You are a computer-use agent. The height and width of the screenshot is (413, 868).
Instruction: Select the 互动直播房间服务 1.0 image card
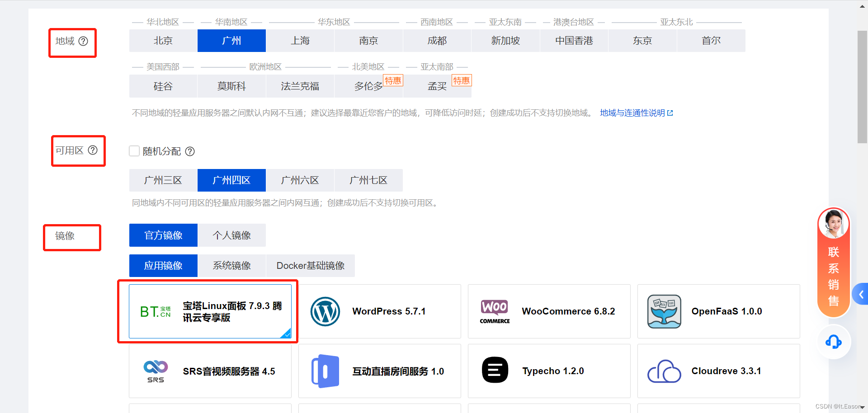(380, 371)
